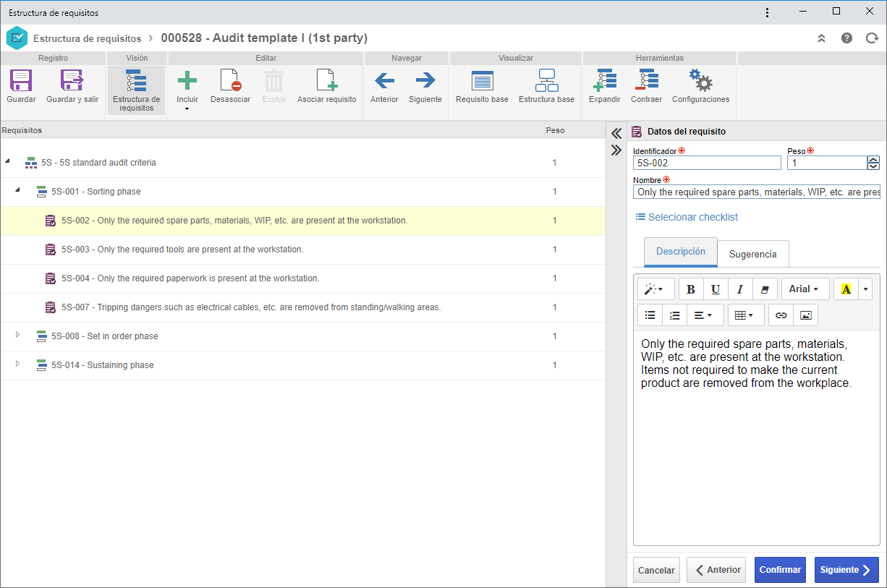
Task: Select requirement 5S-007 tripping dangers row
Action: 302,307
